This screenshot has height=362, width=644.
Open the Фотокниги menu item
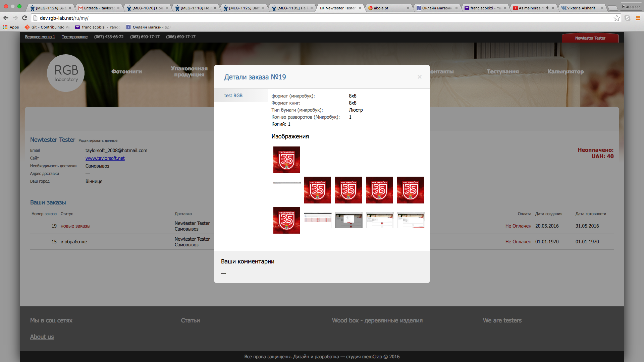coord(126,71)
